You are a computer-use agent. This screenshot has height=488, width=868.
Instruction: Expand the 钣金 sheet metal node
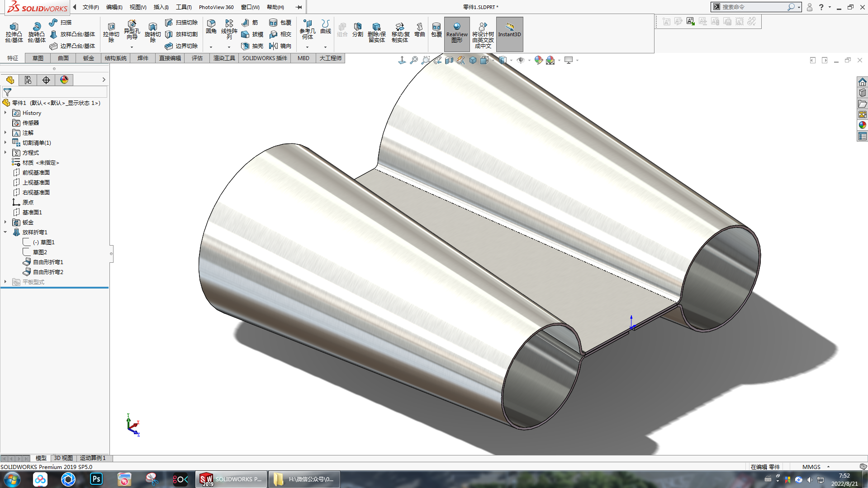click(x=5, y=223)
